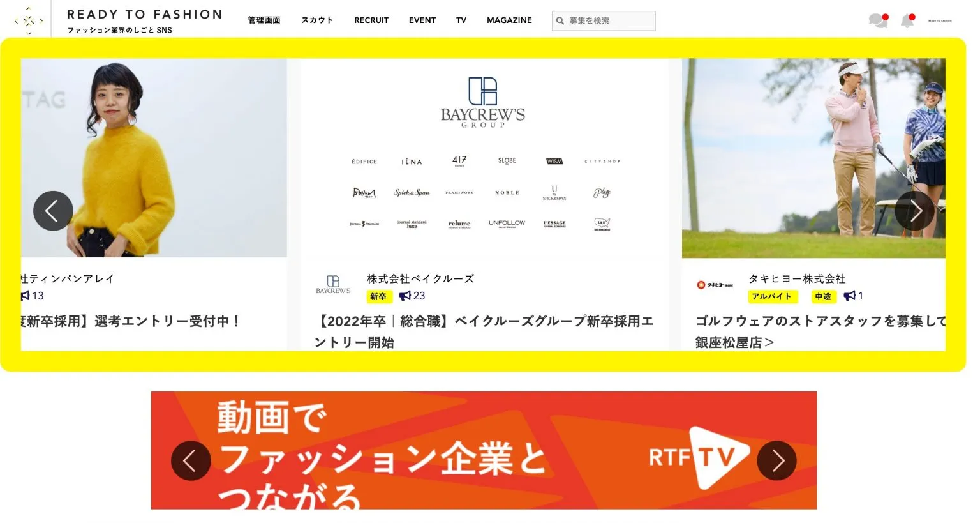The height and width of the screenshot is (523, 980).
Task: Click the Takihyo company logo
Action: click(x=715, y=285)
